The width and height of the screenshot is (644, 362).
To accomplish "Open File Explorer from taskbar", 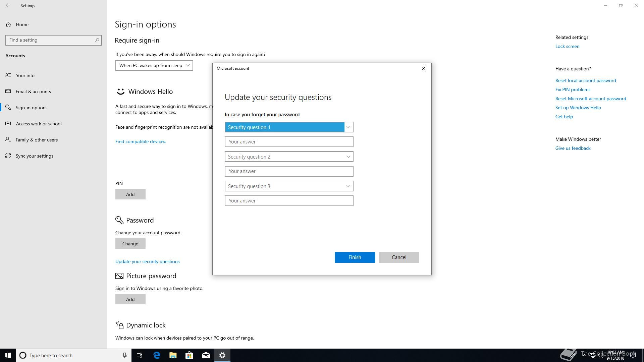I will point(173,355).
